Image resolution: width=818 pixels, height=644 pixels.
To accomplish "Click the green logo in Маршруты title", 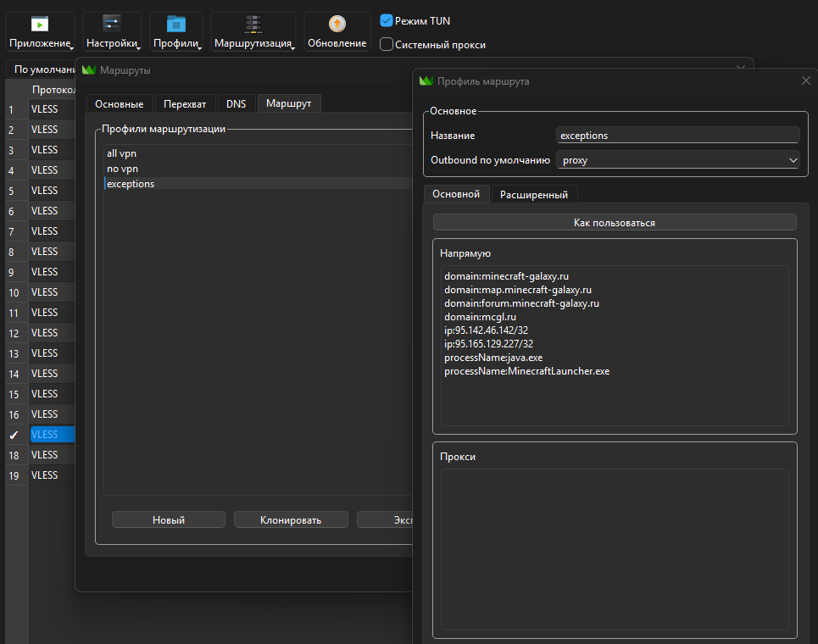I will coord(89,70).
